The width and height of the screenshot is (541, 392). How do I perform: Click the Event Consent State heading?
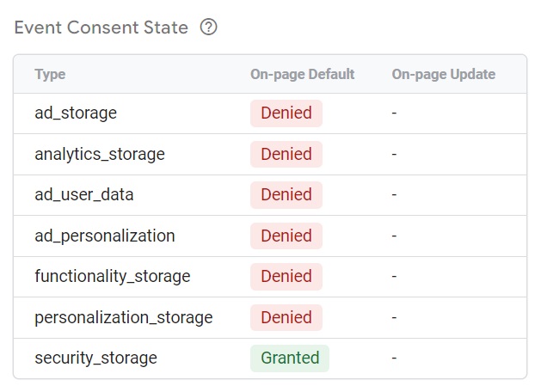point(101,28)
